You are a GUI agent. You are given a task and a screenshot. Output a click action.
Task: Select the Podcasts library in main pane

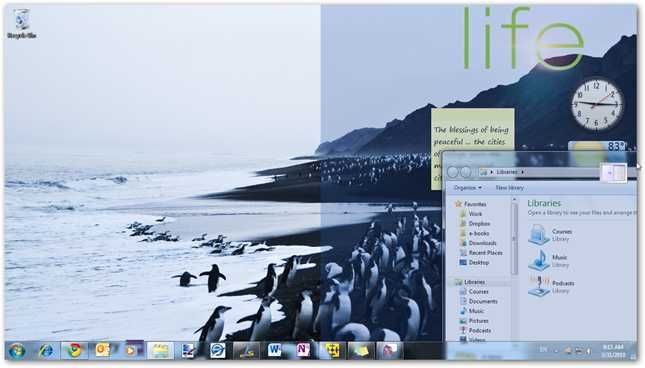click(552, 286)
